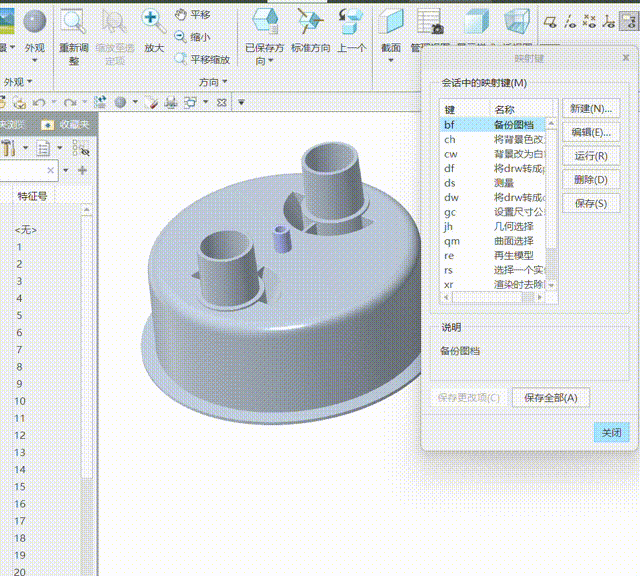This screenshot has width=640, height=576.
Task: Click the Redo arrow in quick toolbar
Action: [70, 102]
